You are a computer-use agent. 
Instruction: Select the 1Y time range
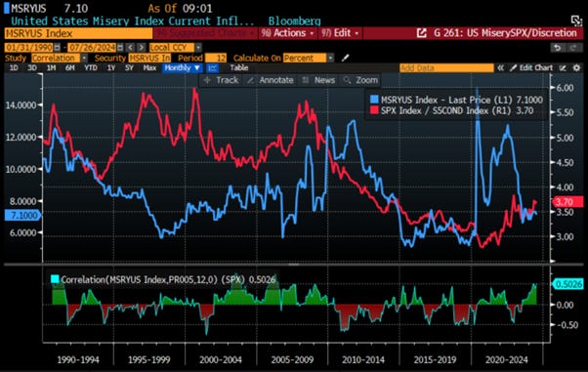pyautogui.click(x=111, y=68)
